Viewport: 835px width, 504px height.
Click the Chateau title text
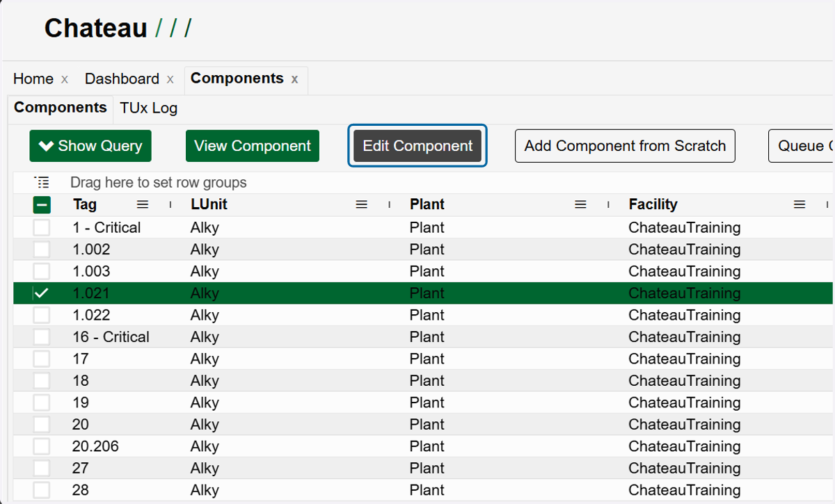[x=96, y=29]
